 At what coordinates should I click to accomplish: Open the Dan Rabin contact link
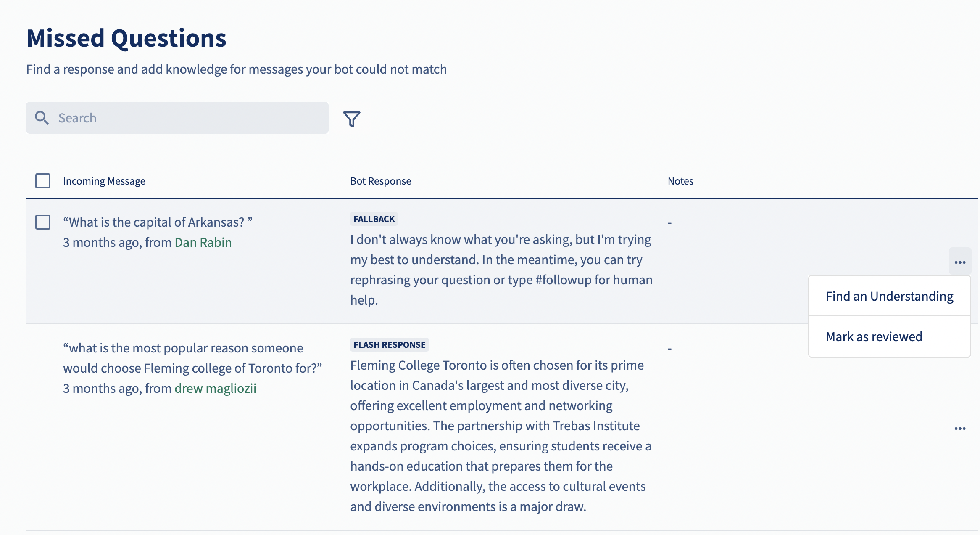click(203, 242)
